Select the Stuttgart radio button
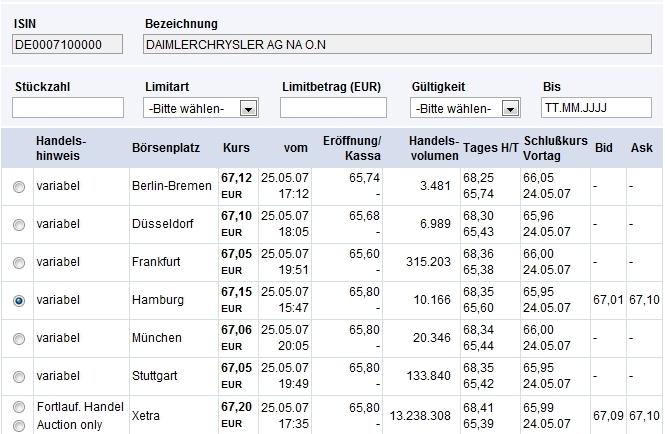Viewport: 665px width, 434px height. [19, 377]
